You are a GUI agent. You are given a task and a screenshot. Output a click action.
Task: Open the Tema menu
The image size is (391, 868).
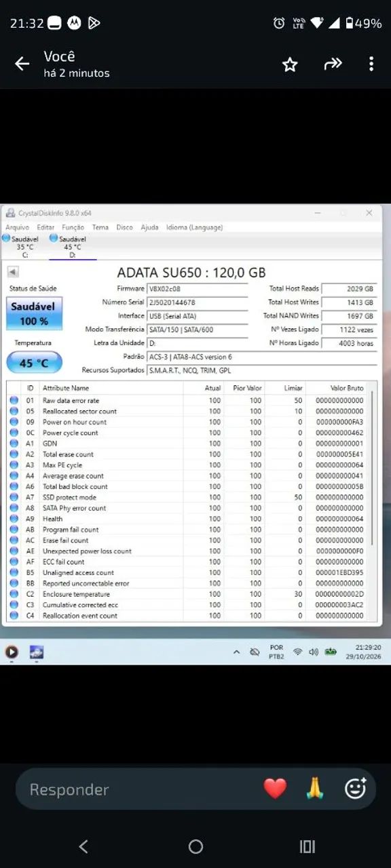pos(100,227)
